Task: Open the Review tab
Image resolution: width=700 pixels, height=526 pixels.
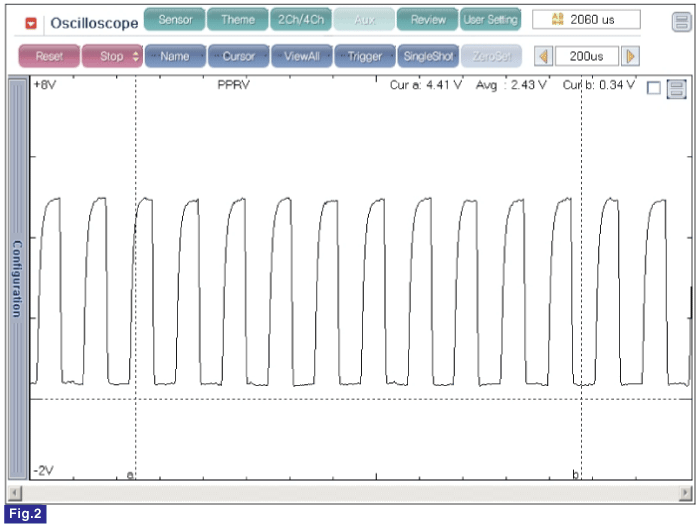Action: (428, 20)
